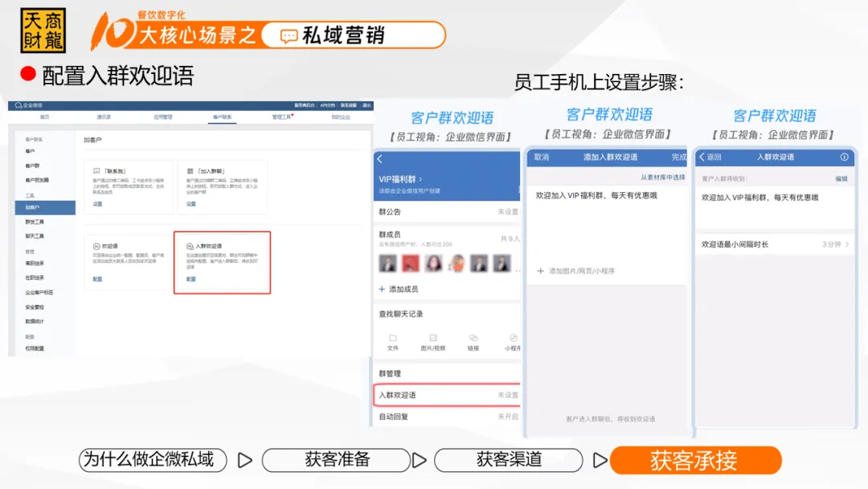The height and width of the screenshot is (489, 868).
Task: Click 为什么做企微私域 step button
Action: coord(153,460)
